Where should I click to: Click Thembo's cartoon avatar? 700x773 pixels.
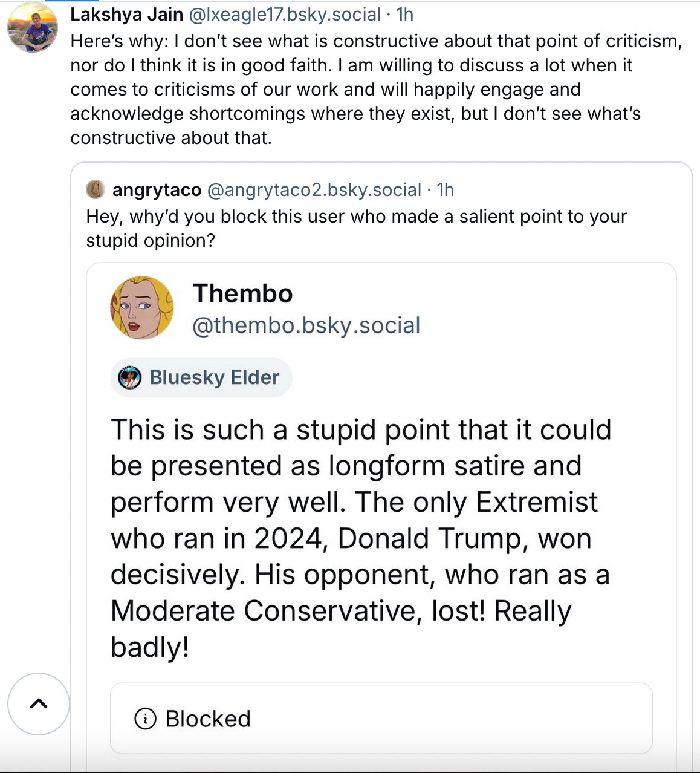(141, 307)
